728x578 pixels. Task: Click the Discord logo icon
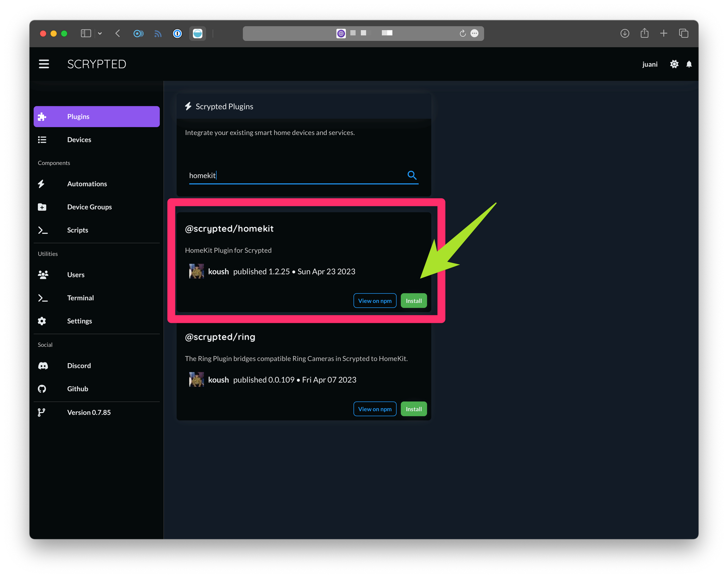43,366
